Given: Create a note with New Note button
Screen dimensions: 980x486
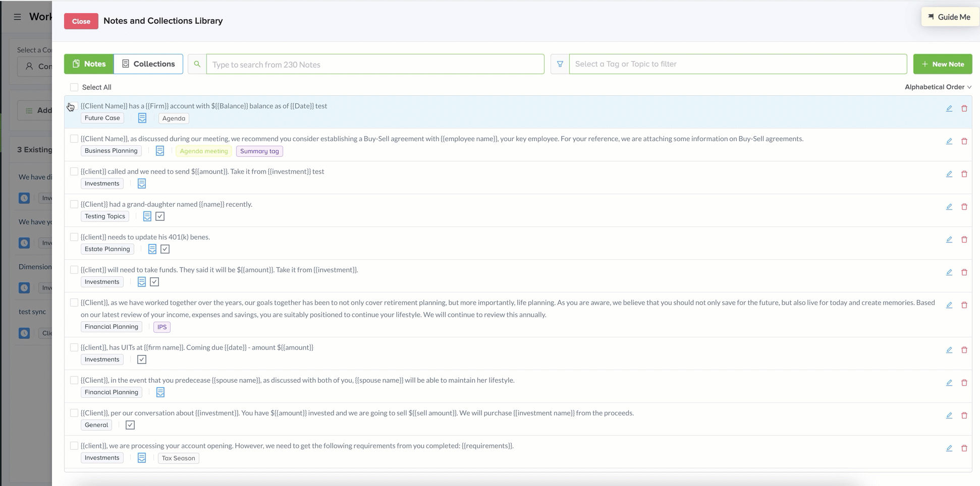Looking at the screenshot, I should point(943,64).
